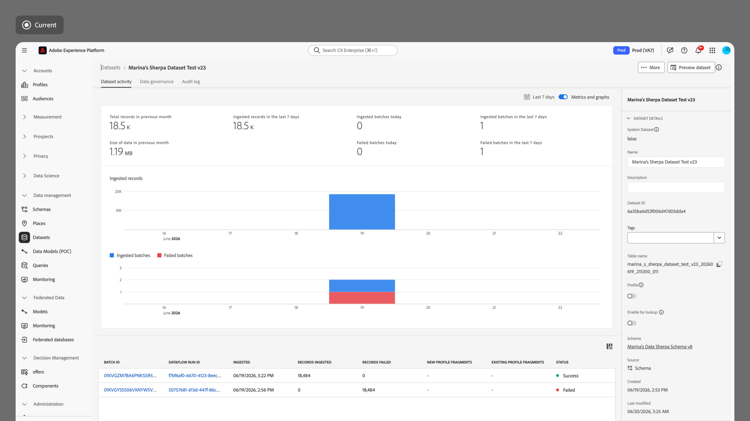Open the feedback chat icon in header
Image resolution: width=750 pixels, height=421 pixels.
(x=670, y=50)
